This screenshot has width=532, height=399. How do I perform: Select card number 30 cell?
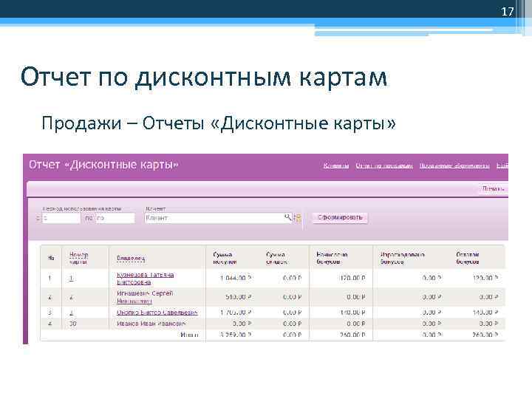73,324
